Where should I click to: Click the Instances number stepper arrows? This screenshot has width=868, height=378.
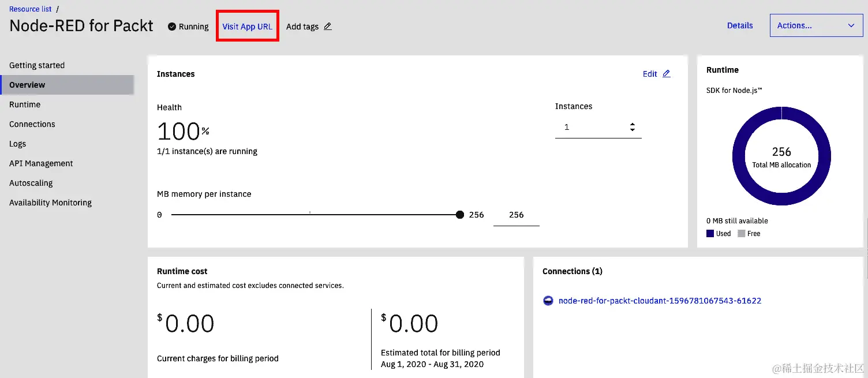[x=633, y=127]
